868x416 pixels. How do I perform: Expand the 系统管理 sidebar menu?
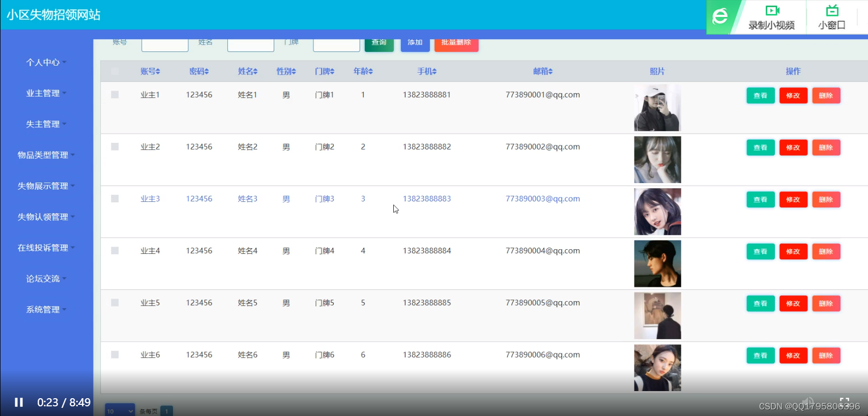point(46,310)
